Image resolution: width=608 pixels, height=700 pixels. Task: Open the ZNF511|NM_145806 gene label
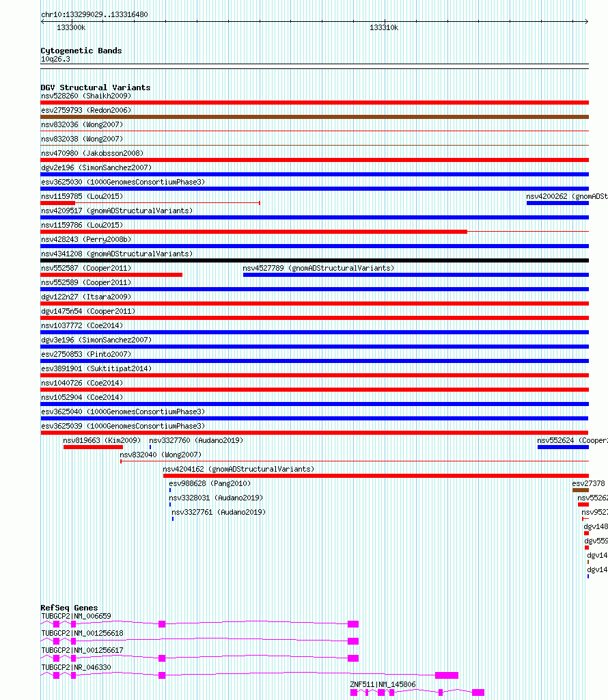[x=383, y=684]
